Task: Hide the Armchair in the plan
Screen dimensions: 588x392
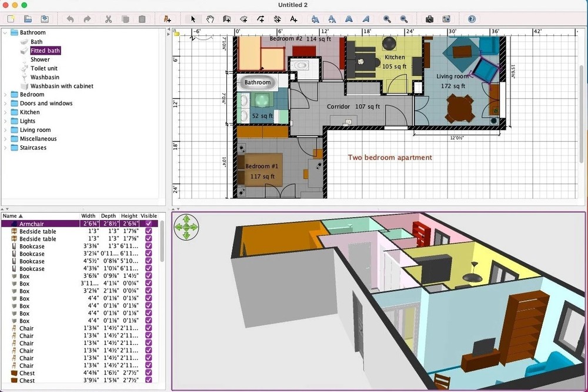Action: (x=149, y=224)
